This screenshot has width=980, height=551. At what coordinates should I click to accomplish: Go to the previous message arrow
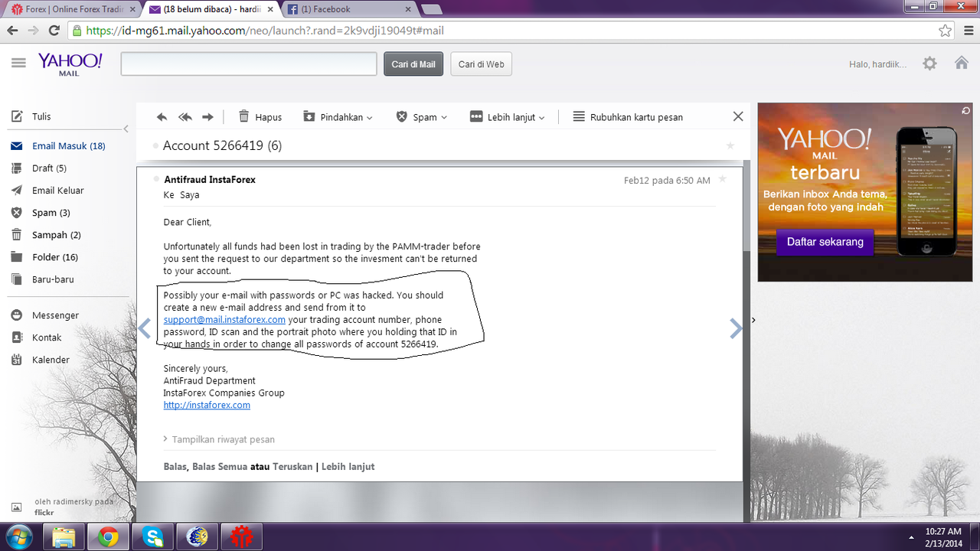point(144,328)
